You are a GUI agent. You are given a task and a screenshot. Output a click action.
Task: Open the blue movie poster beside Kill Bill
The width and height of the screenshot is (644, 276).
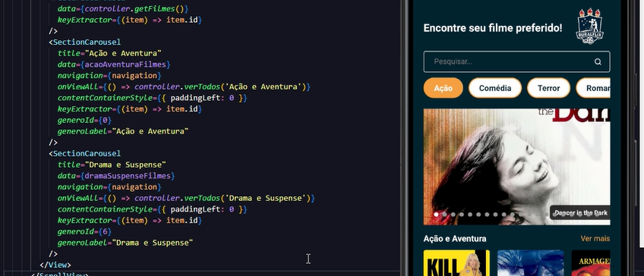(531, 263)
